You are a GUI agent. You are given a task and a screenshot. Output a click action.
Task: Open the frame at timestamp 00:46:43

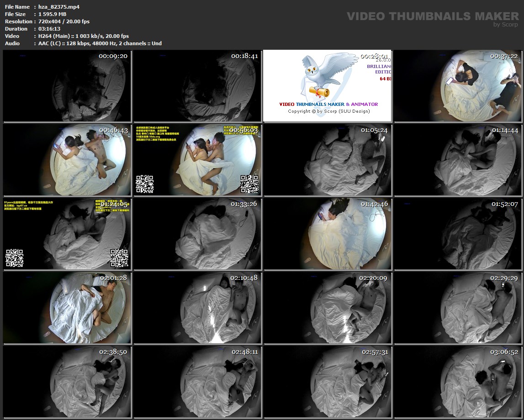[x=67, y=160]
